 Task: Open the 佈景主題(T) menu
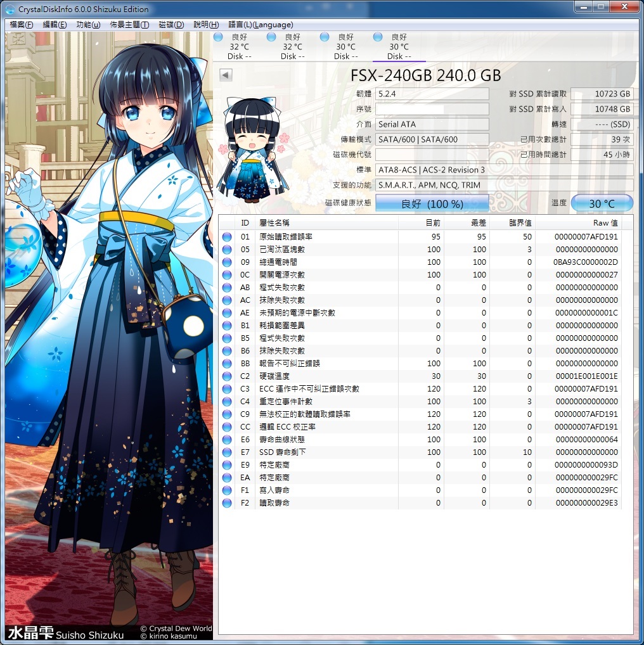129,25
